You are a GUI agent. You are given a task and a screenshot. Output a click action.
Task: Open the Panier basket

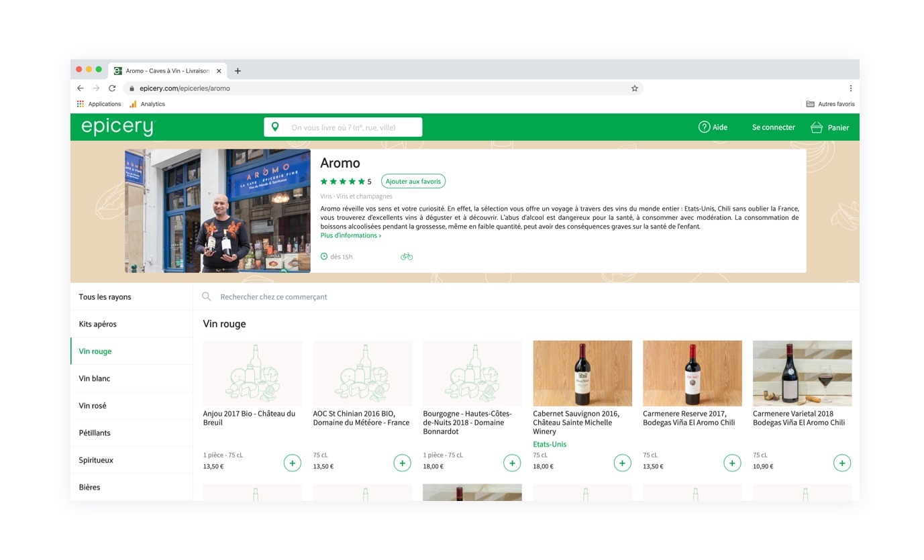(829, 127)
